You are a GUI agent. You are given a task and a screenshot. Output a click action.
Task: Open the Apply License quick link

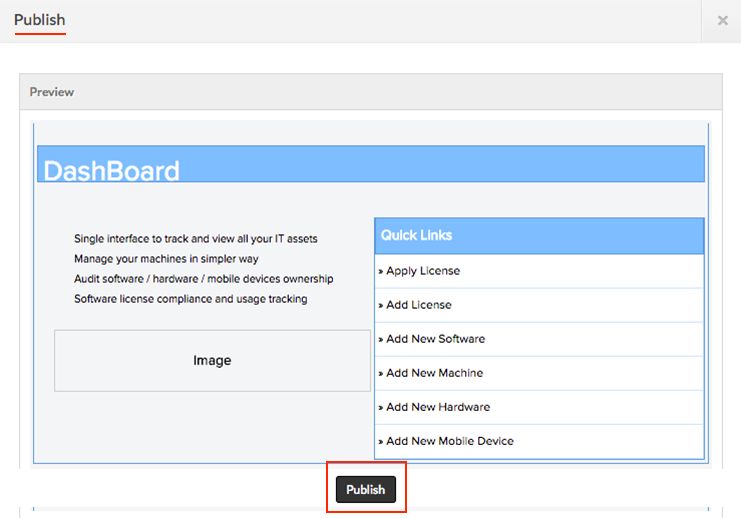(x=423, y=271)
